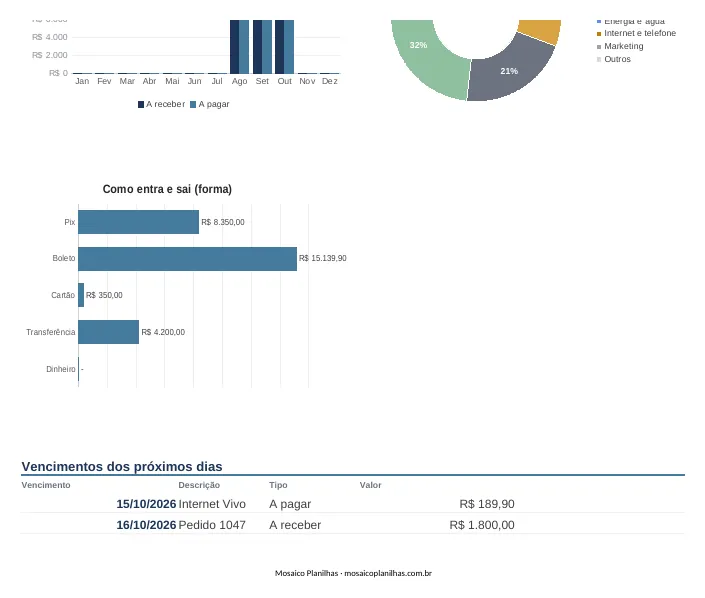
Task: Click the 'A receber' legend color square
Action: [x=141, y=104]
